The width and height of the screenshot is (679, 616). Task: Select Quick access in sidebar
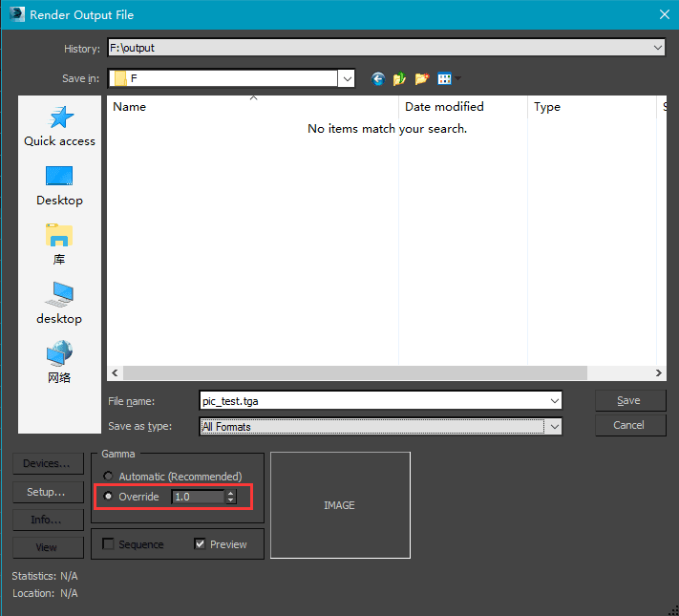pos(59,126)
